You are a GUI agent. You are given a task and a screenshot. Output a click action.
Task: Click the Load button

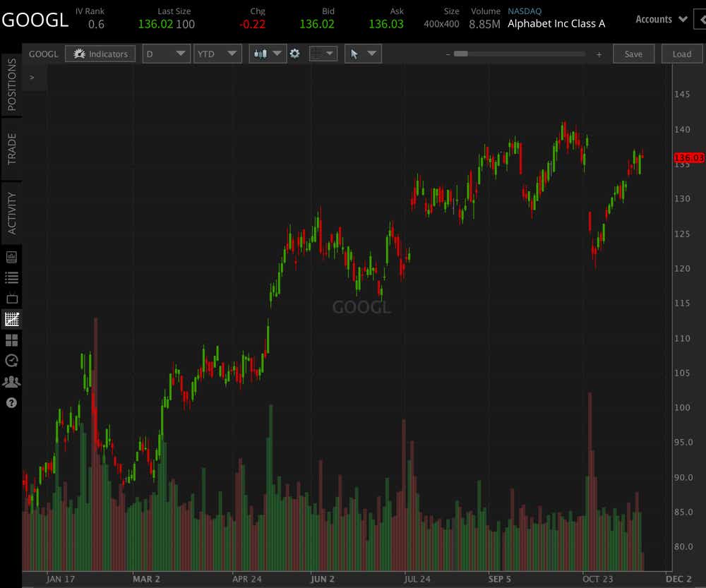point(682,54)
